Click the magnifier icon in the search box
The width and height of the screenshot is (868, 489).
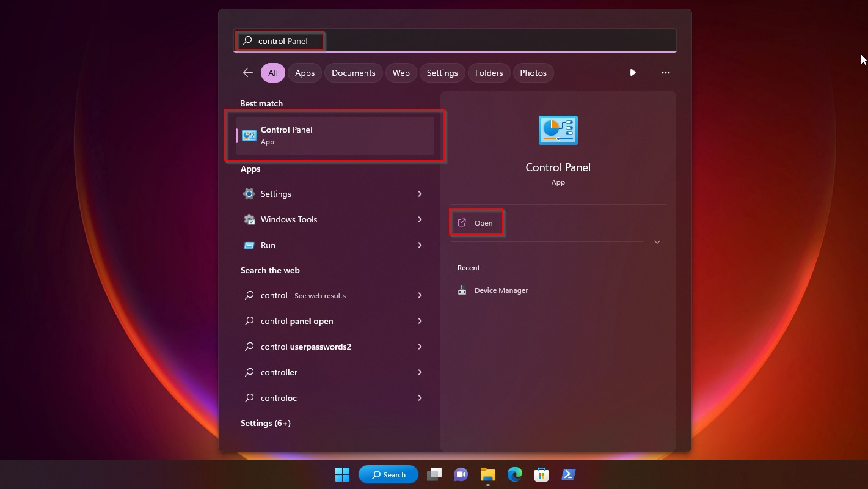pyautogui.click(x=247, y=41)
